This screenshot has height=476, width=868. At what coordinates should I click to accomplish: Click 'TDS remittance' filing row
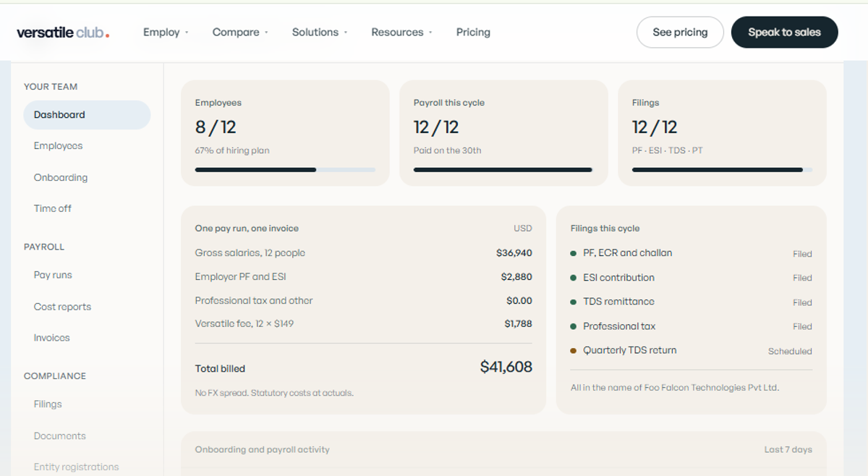tap(691, 302)
